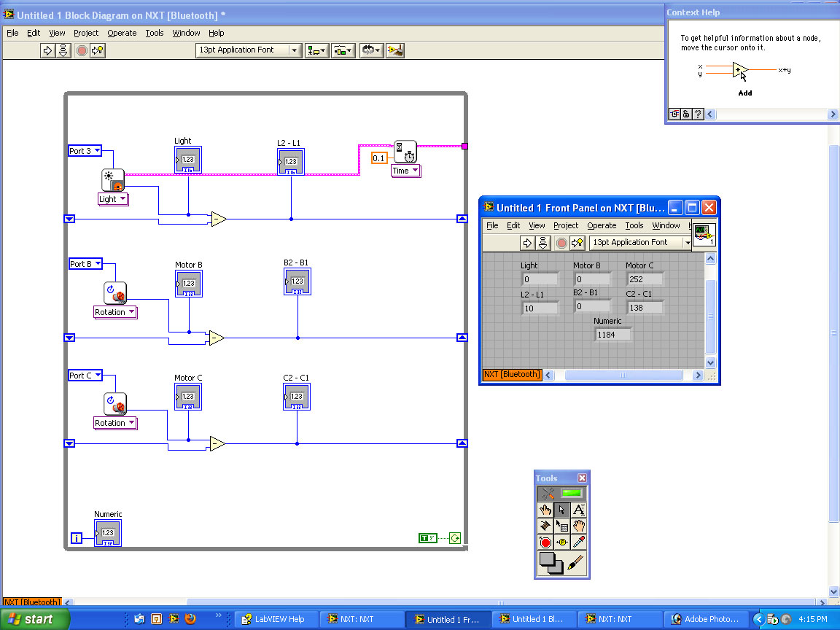Toggle the Context Help lock icon
The width and height of the screenshot is (840, 630).
pyautogui.click(x=686, y=114)
